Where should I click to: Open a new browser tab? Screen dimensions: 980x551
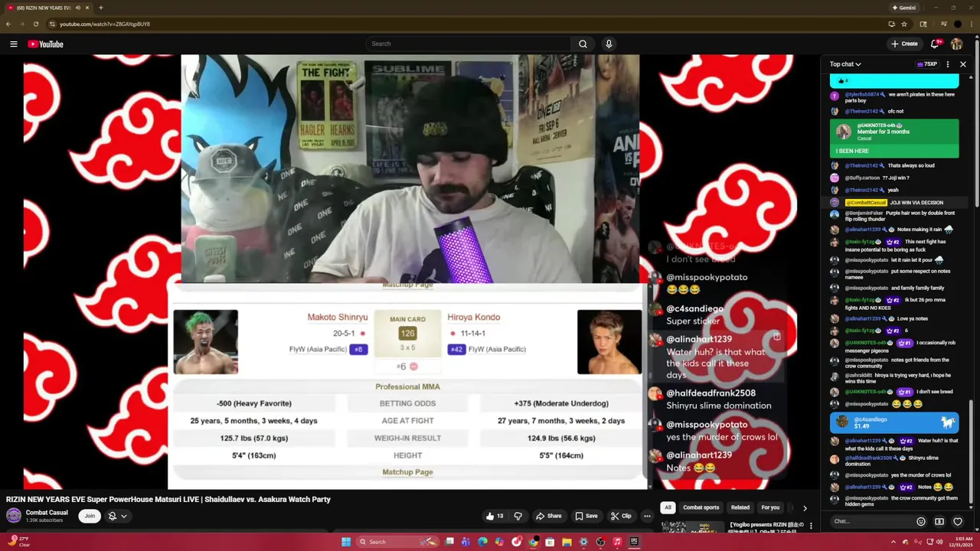click(x=100, y=8)
